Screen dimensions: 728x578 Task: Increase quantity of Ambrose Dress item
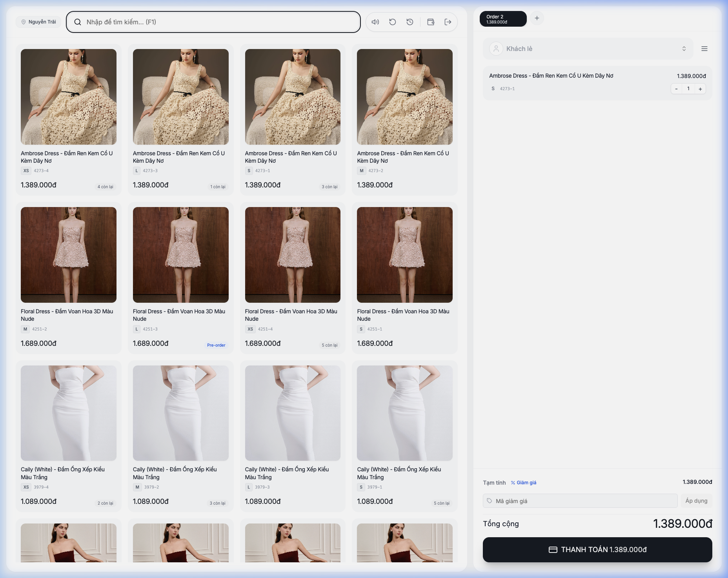pyautogui.click(x=700, y=89)
